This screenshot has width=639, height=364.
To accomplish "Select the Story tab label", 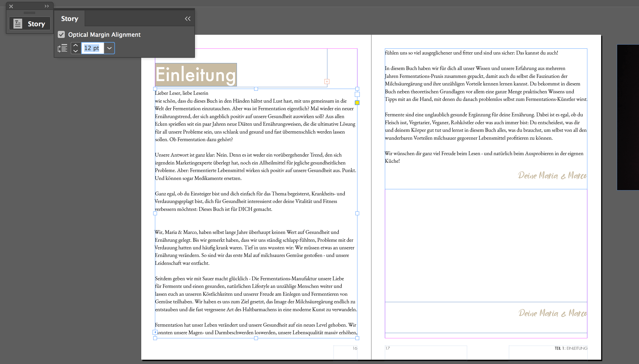I will pyautogui.click(x=69, y=19).
